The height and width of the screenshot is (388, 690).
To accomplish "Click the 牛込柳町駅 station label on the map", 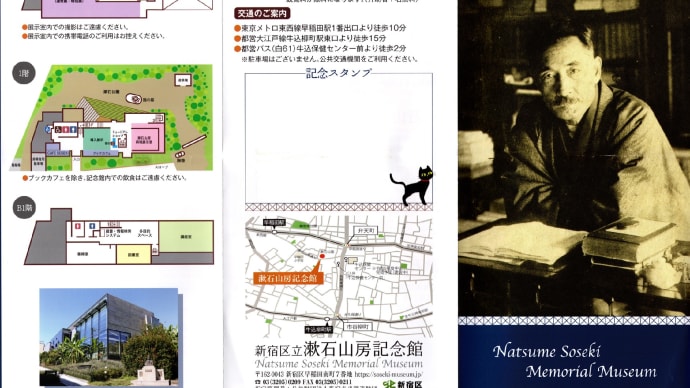I will [x=319, y=329].
